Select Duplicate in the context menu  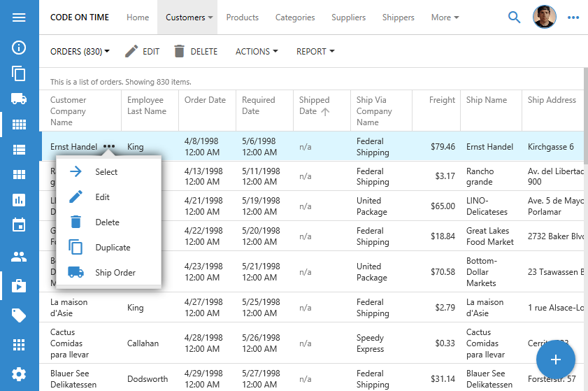tap(113, 248)
